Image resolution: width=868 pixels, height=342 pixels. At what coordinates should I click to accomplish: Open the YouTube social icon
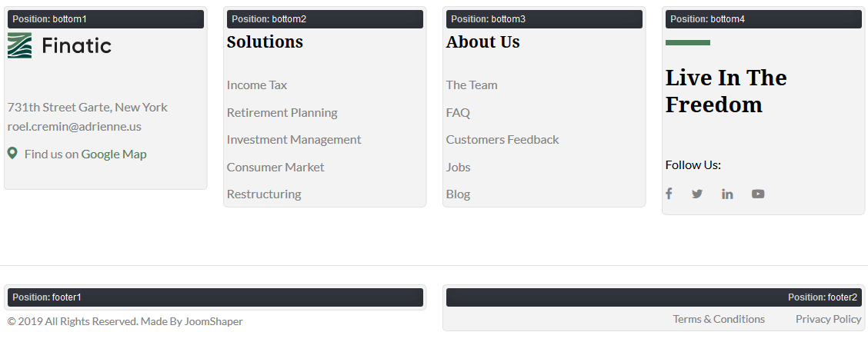[758, 194]
